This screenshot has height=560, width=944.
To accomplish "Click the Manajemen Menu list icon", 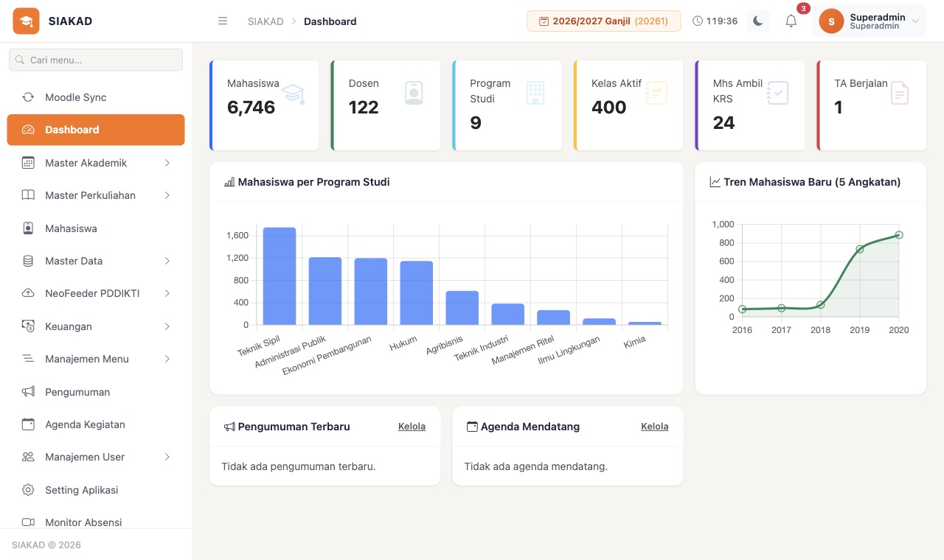I will coord(28,359).
